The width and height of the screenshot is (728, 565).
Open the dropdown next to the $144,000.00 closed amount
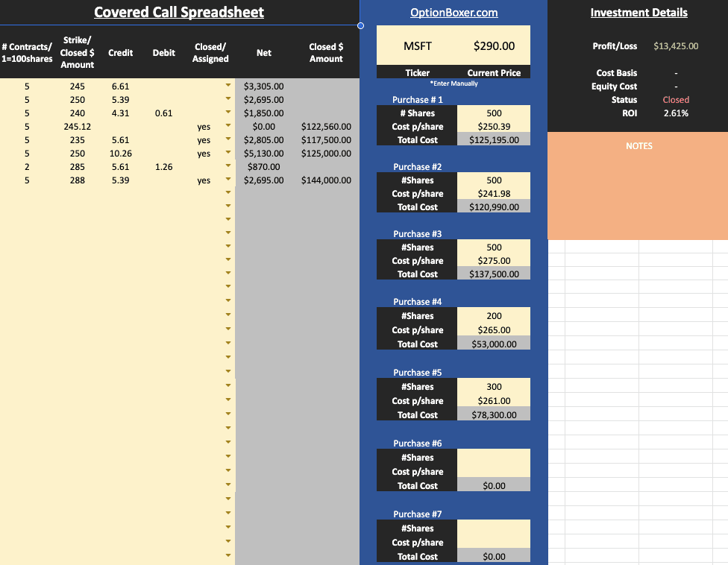tap(228, 180)
